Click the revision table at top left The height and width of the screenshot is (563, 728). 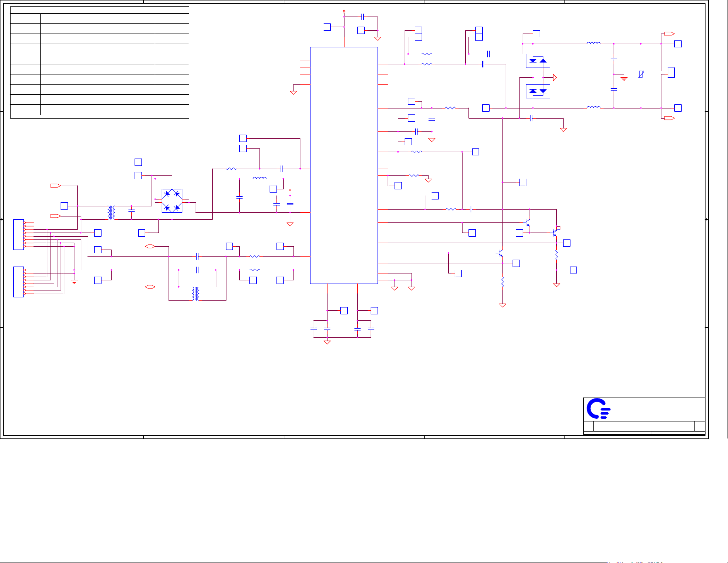[100, 63]
